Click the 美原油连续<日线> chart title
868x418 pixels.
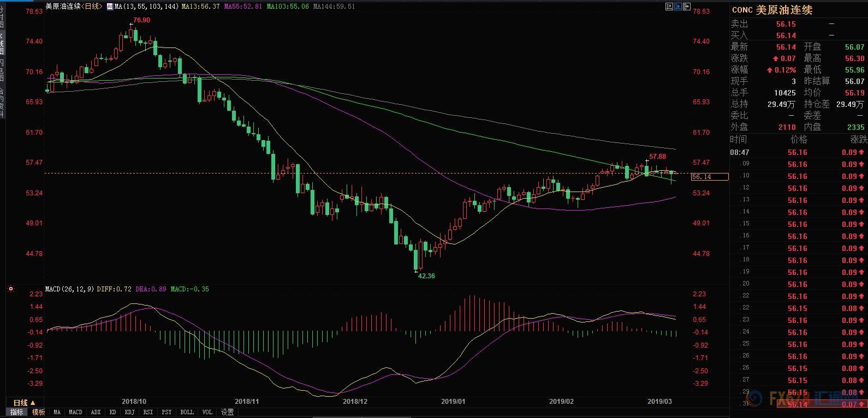(73, 7)
